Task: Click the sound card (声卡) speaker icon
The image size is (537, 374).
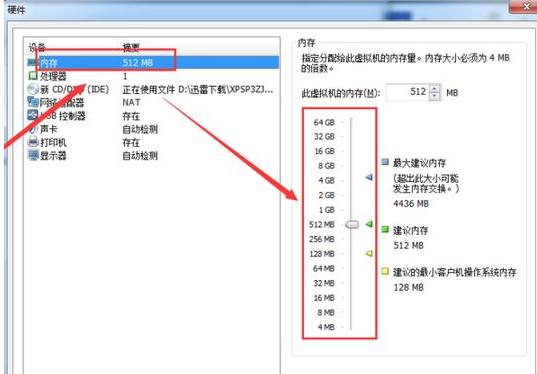Action: [33, 129]
